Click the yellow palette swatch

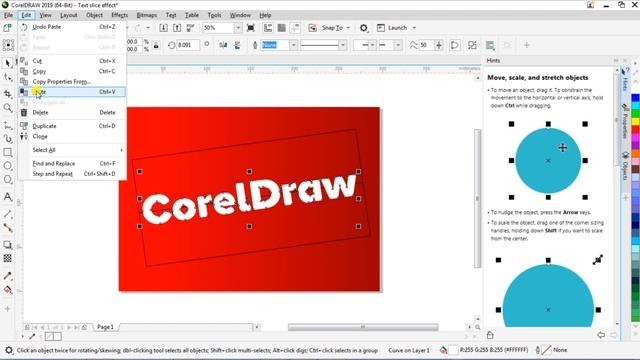[636, 121]
